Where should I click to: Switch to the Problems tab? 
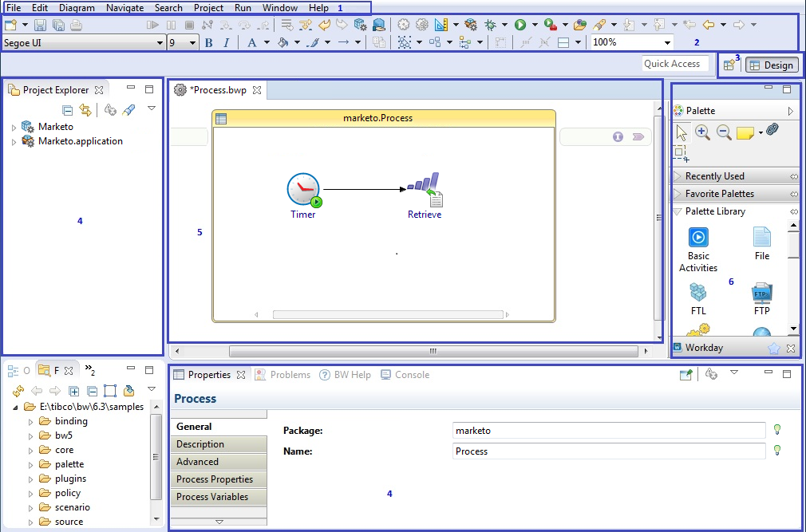283,375
